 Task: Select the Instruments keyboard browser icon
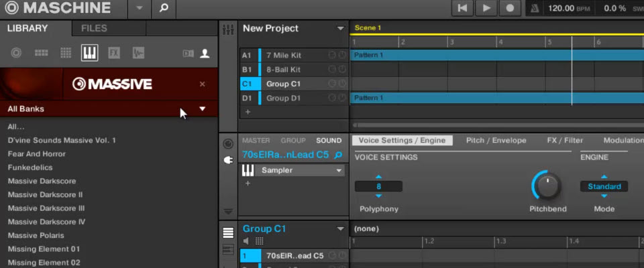click(89, 53)
